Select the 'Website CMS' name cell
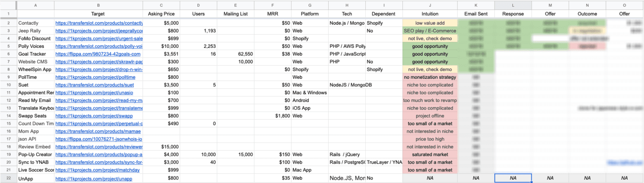Image resolution: width=644 pixels, height=183 pixels. coord(36,62)
